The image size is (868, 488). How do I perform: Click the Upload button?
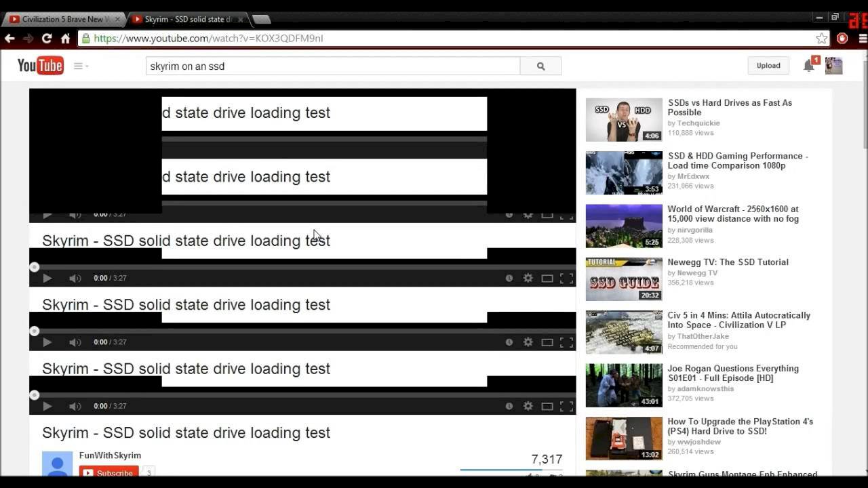768,66
